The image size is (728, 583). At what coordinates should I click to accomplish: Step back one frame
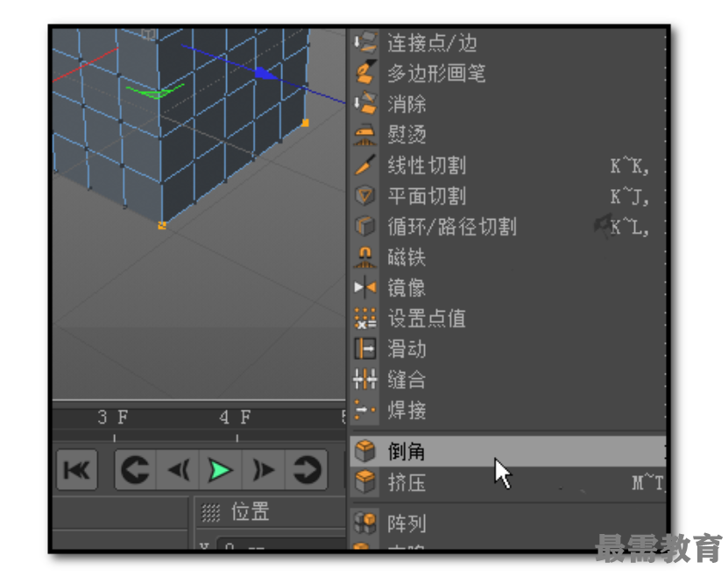point(178,470)
